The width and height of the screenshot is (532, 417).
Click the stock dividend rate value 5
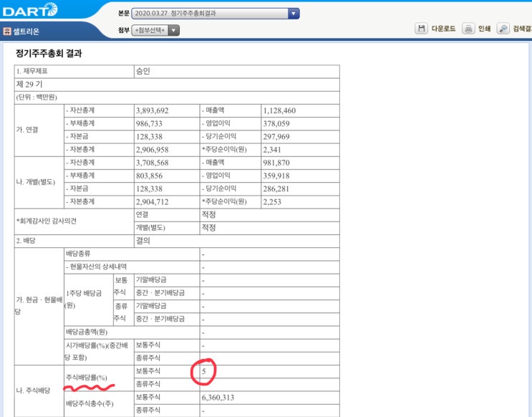204,371
